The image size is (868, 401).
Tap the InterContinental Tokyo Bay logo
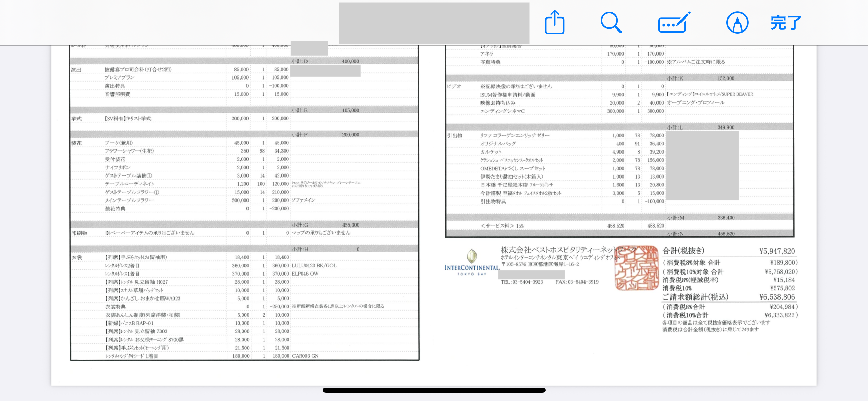(472, 263)
